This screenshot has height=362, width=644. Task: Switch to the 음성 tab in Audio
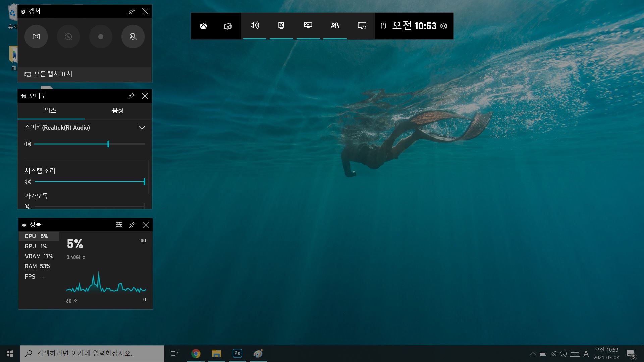point(118,111)
